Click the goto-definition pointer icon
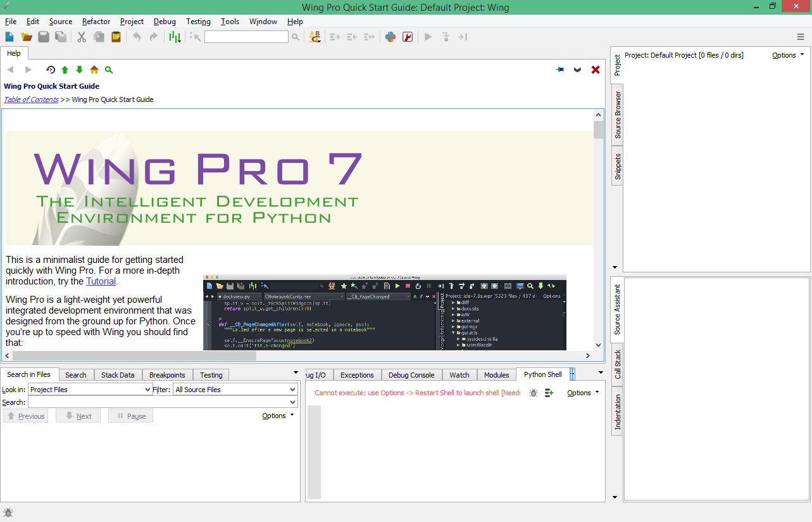This screenshot has width=812, height=522. click(x=195, y=37)
